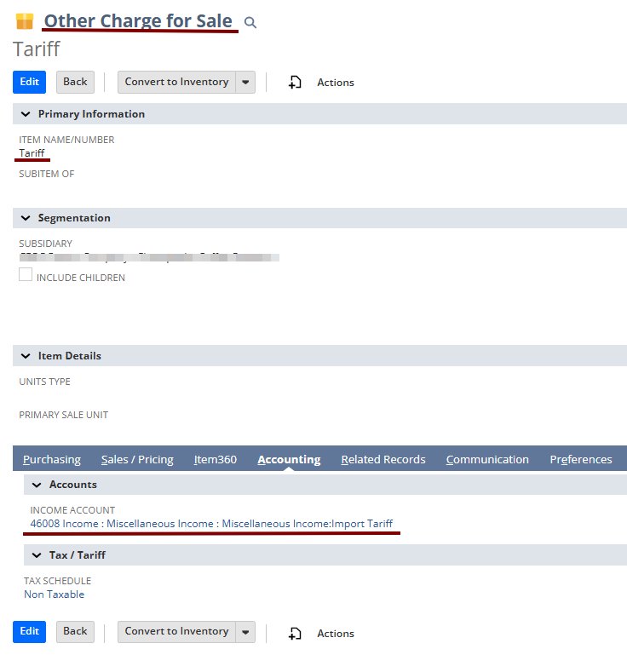Select the Preferences tab
Viewport: 627px width, 672px height.
[x=581, y=460]
